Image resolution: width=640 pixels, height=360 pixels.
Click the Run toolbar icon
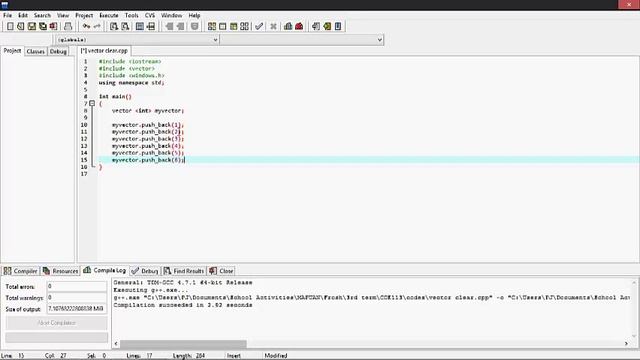pyautogui.click(x=222, y=27)
